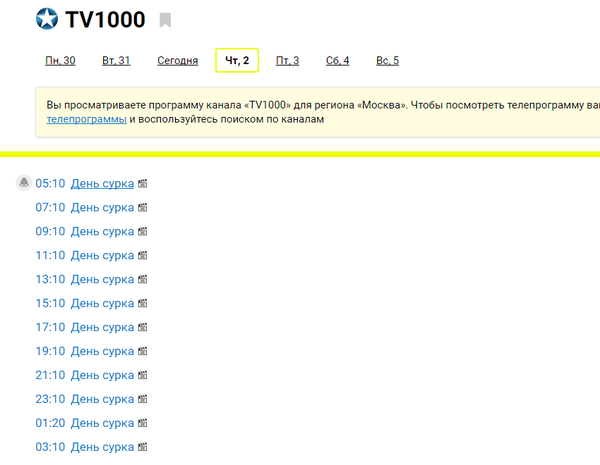
Task: Switch to the Пн, 30 day tab
Action: click(60, 61)
